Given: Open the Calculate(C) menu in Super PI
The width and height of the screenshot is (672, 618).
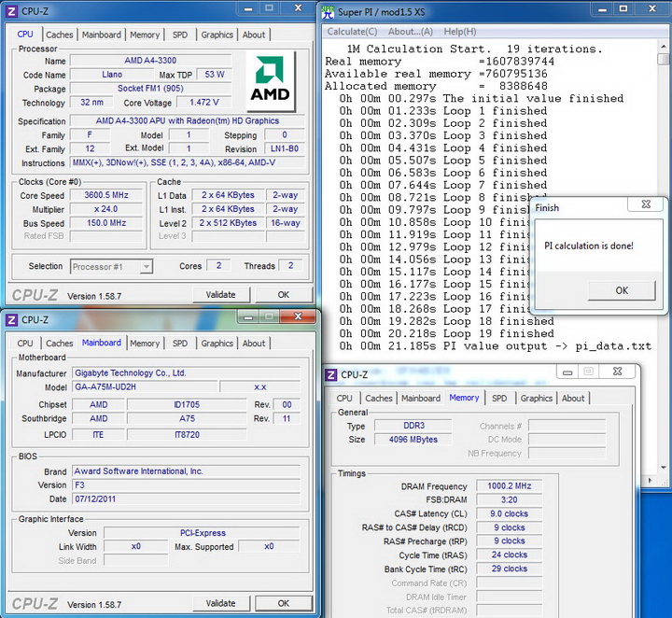Looking at the screenshot, I should coord(352,32).
